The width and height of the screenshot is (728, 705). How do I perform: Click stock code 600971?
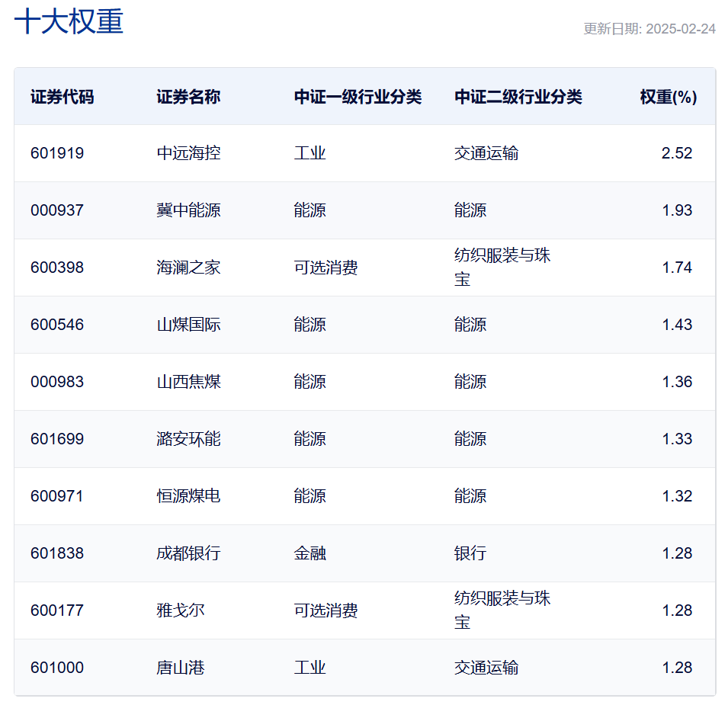click(x=57, y=496)
